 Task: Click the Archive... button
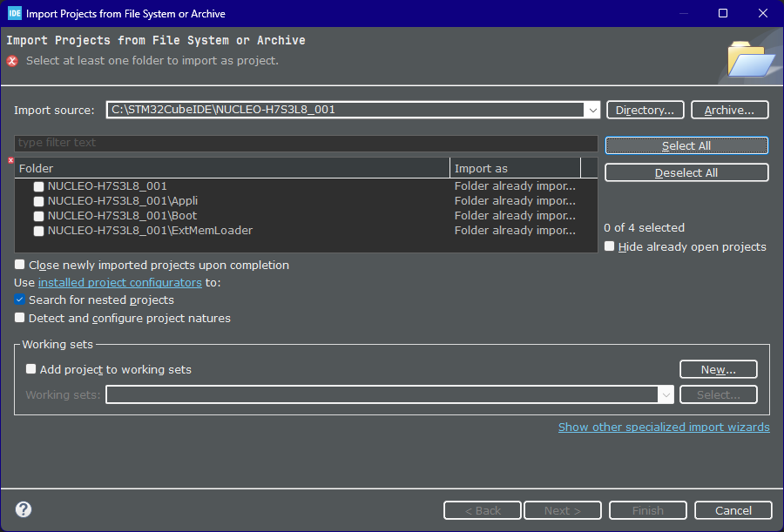[x=729, y=110]
